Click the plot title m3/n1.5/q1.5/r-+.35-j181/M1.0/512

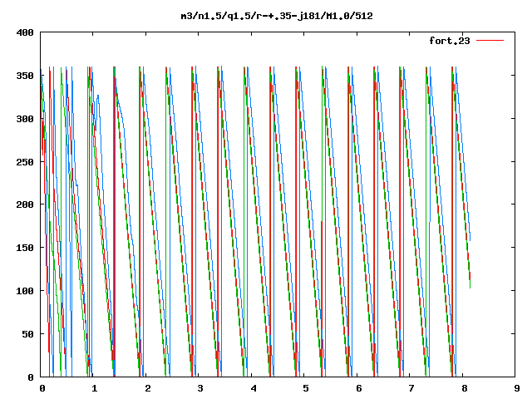(277, 16)
